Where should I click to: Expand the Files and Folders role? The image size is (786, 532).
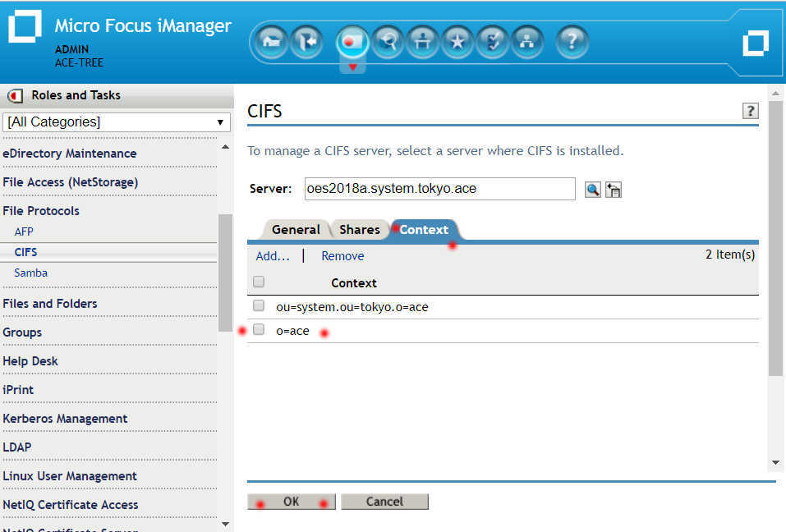(x=50, y=304)
